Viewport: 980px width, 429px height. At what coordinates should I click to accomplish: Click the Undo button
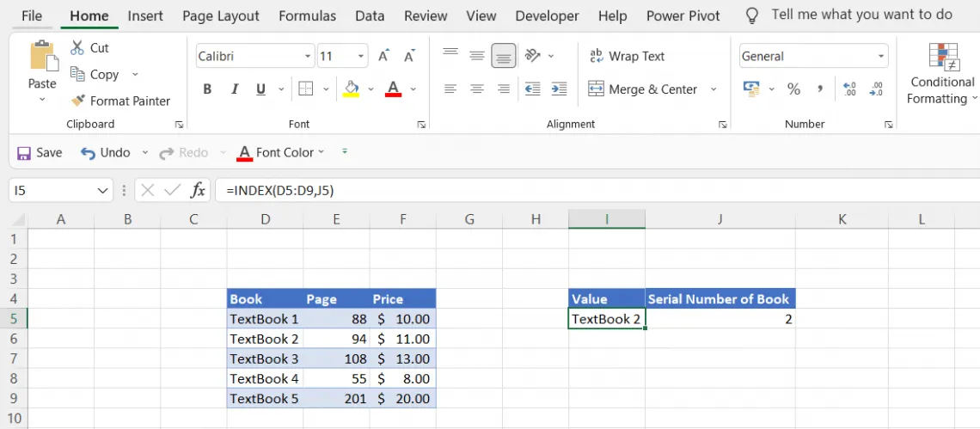tap(105, 152)
